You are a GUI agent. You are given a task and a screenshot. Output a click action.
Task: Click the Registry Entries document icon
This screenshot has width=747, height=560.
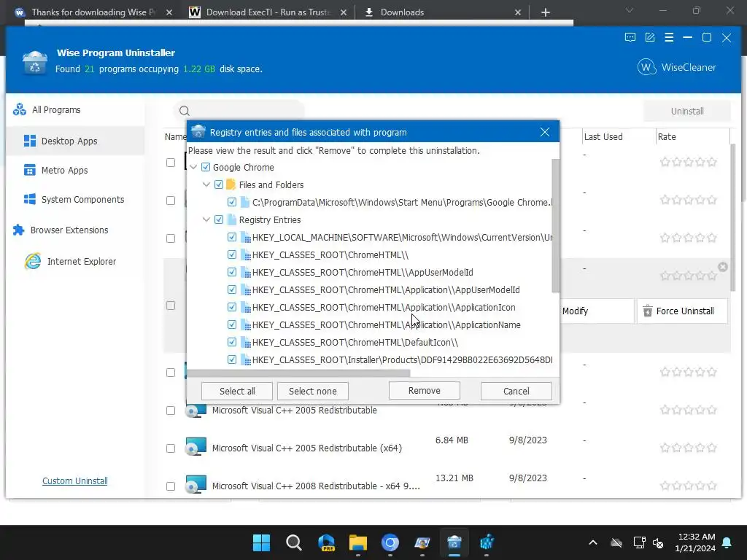231,219
